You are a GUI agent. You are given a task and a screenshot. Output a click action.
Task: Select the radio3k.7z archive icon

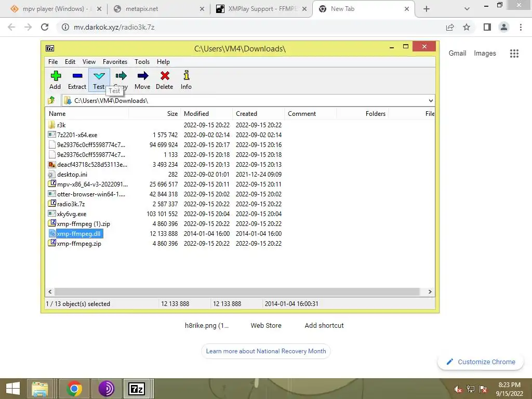click(x=52, y=204)
